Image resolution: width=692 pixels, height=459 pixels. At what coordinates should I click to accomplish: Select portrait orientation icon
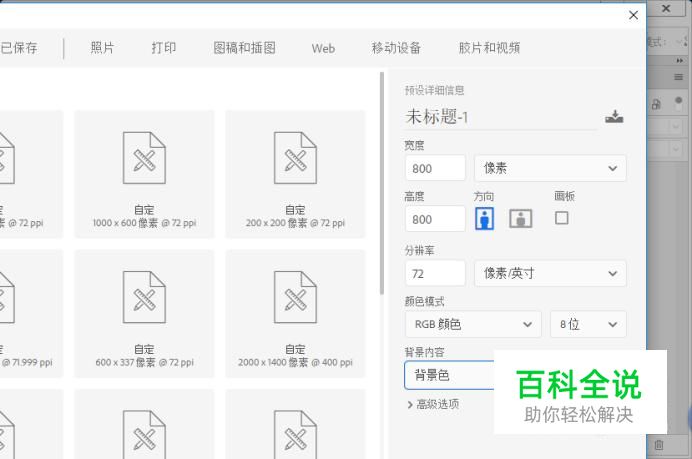(484, 218)
